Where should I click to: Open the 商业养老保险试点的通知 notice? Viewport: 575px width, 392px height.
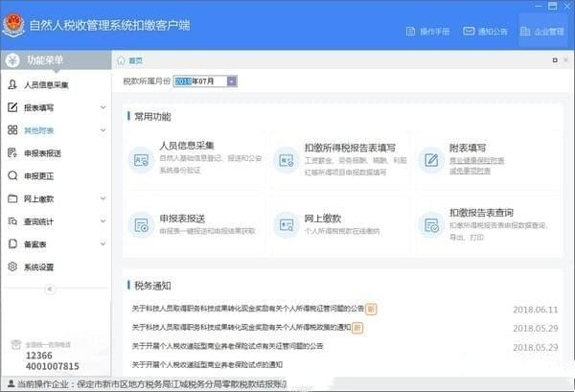pos(207,364)
